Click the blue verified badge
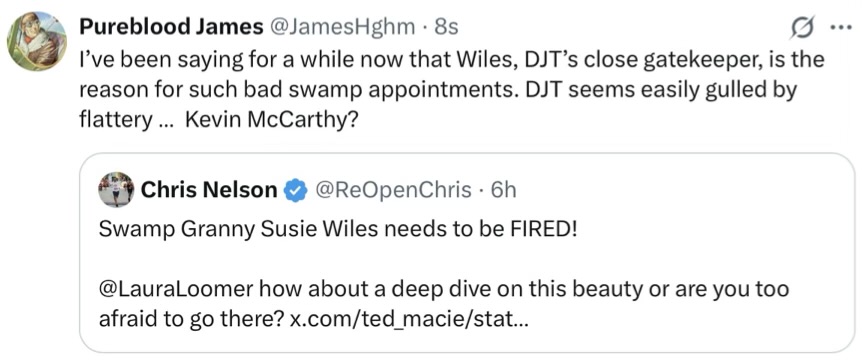The width and height of the screenshot is (862, 364). click(295, 190)
